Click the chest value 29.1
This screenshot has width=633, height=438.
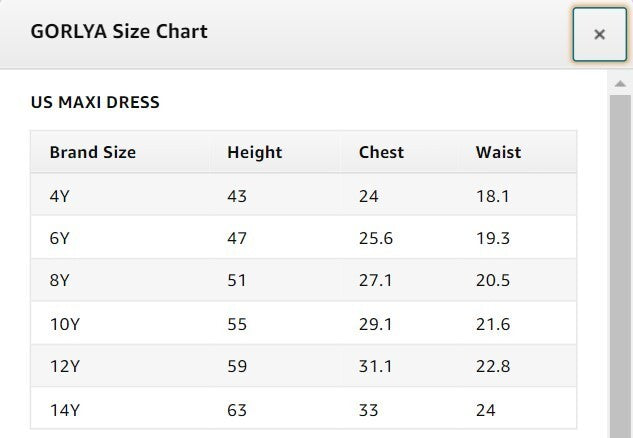tap(375, 324)
